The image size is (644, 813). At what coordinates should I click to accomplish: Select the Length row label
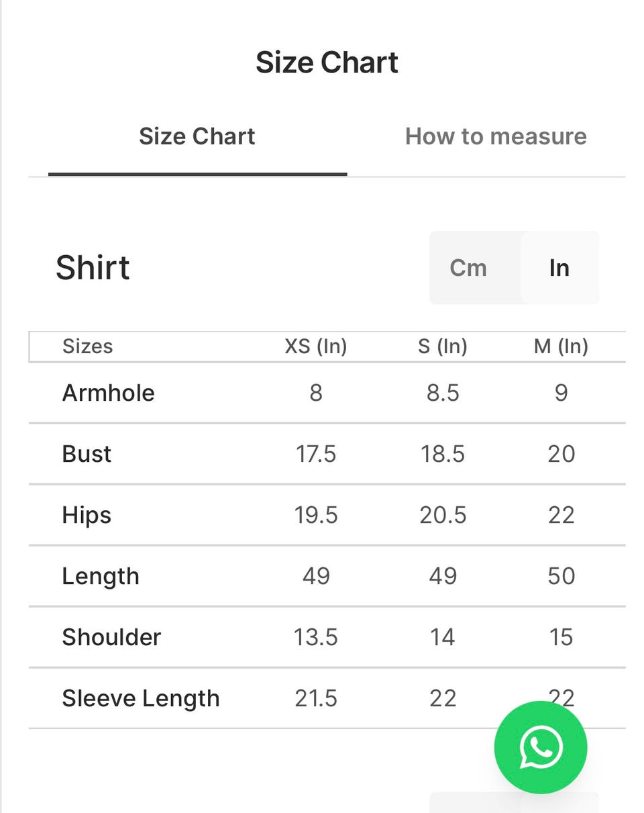[101, 576]
